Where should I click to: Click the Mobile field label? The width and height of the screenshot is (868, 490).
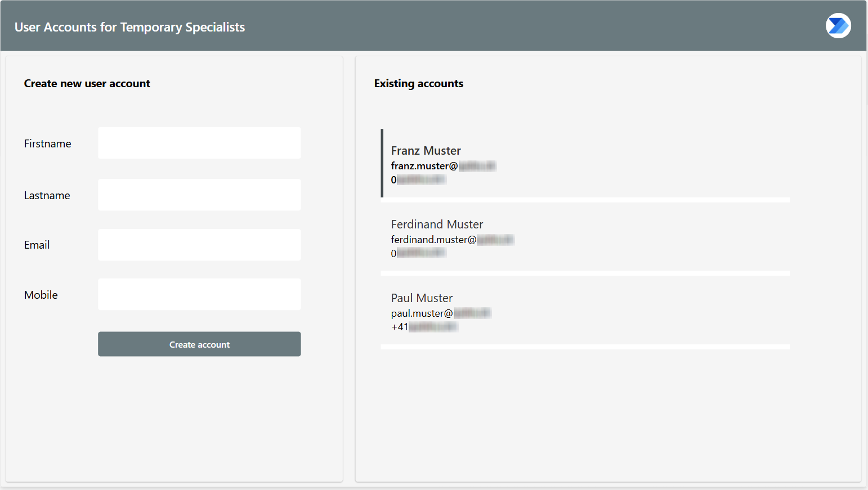point(41,295)
